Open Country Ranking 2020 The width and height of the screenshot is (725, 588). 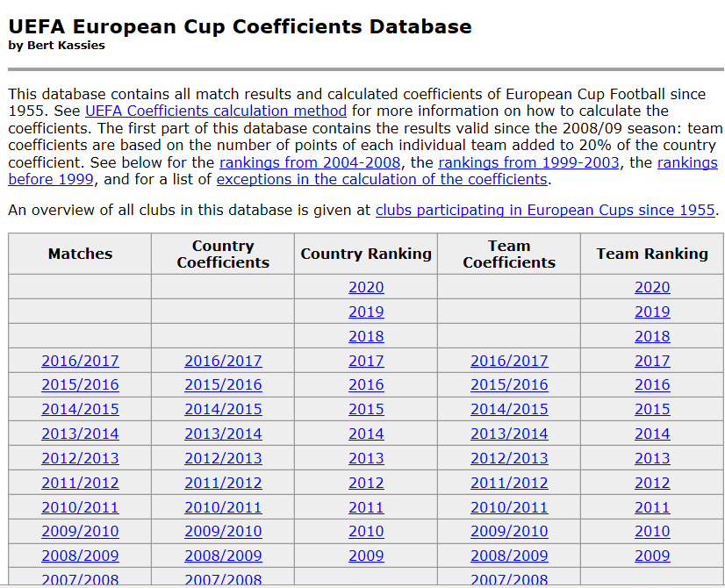click(x=366, y=287)
